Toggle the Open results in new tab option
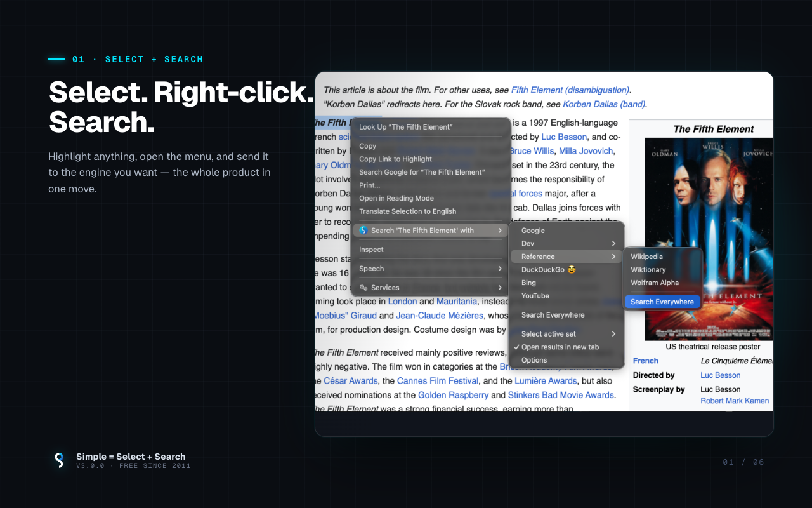Screen dimensions: 812x508 [x=557, y=347]
